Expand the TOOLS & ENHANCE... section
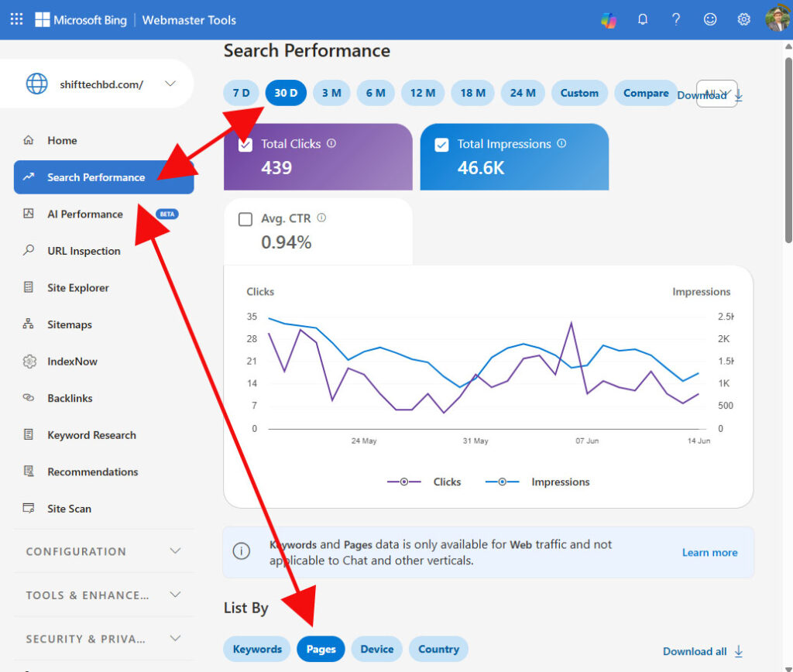Screen dimensions: 793x672 click(x=104, y=595)
